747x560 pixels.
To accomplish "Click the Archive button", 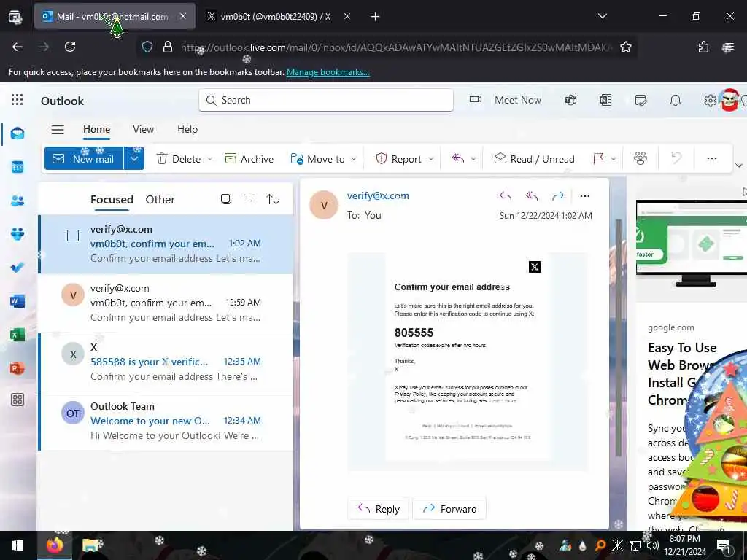I will pos(249,159).
